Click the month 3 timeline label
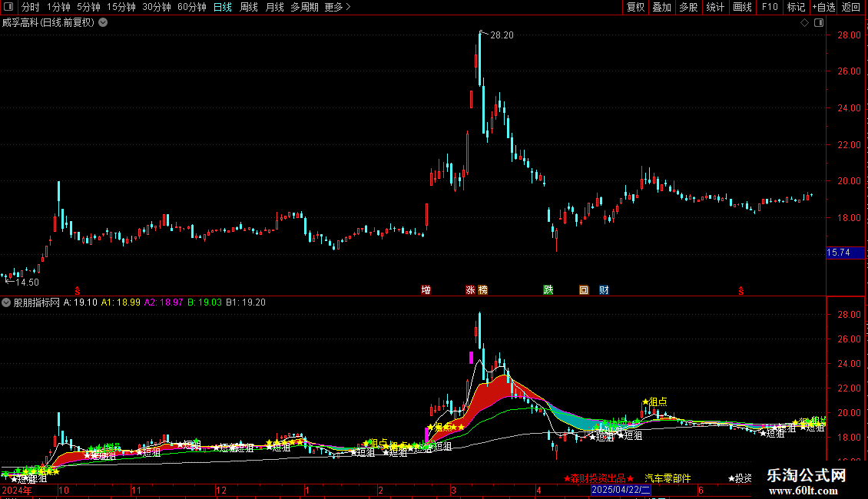 [453, 490]
